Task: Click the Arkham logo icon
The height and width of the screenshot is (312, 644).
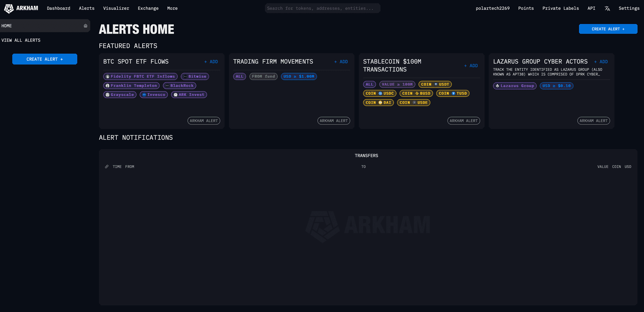Action: click(9, 8)
